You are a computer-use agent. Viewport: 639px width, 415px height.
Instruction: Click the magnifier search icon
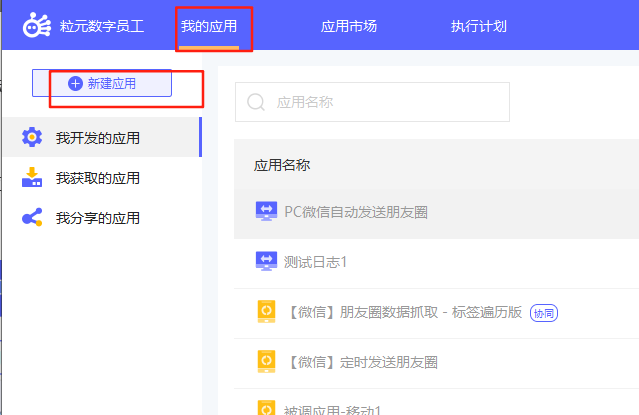point(256,102)
